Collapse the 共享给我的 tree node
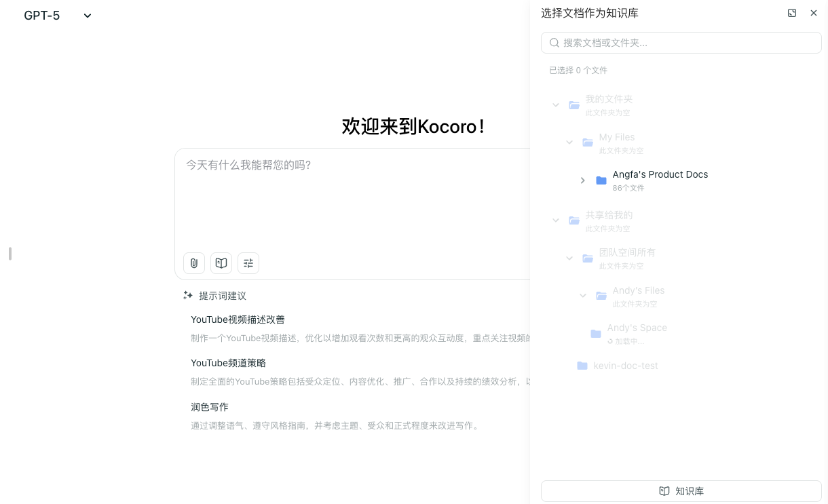Image resolution: width=828 pixels, height=504 pixels. tap(556, 220)
